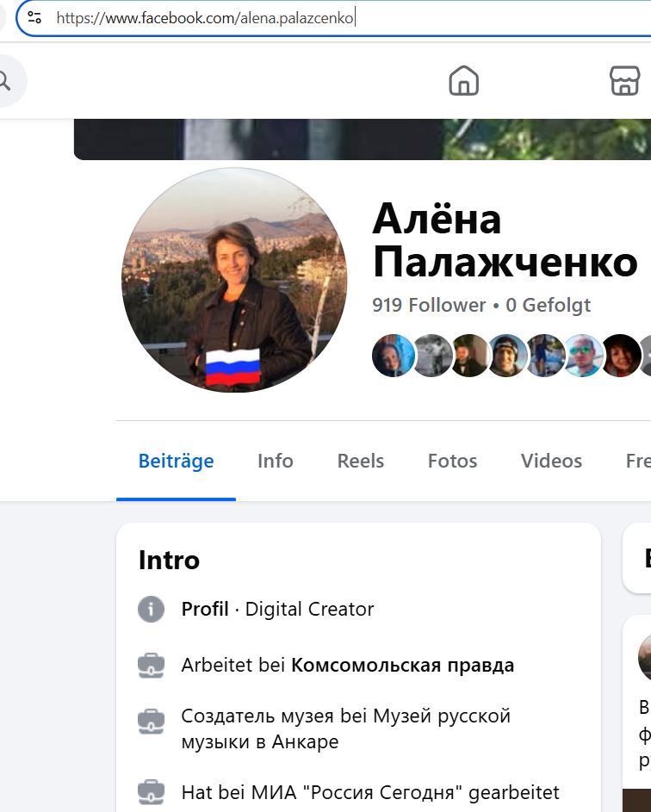The height and width of the screenshot is (812, 651).
Task: Open Музей русской музыки в Анкаре link
Action: 346,728
